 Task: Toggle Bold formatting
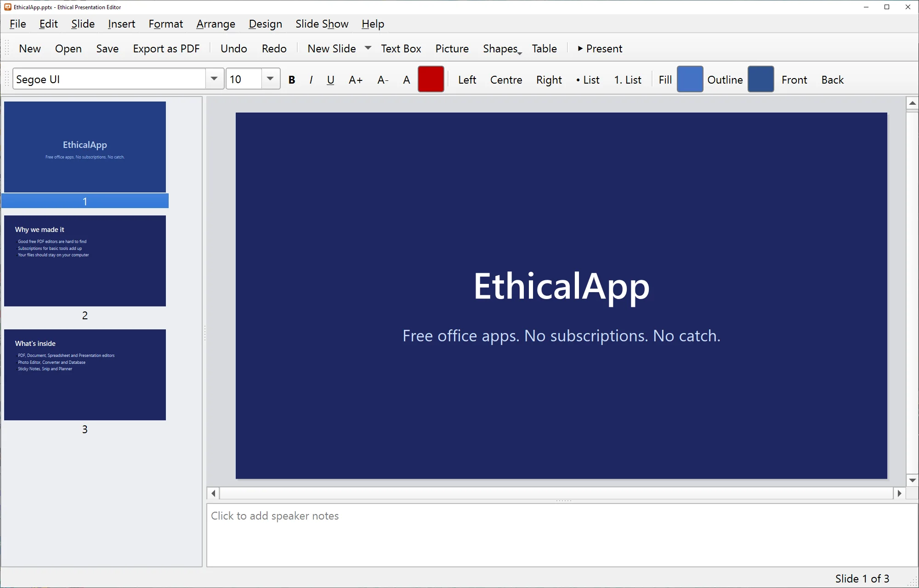coord(291,79)
